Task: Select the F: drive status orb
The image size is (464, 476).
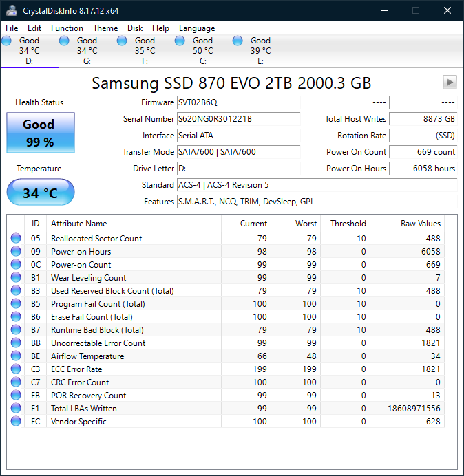Action: click(122, 41)
